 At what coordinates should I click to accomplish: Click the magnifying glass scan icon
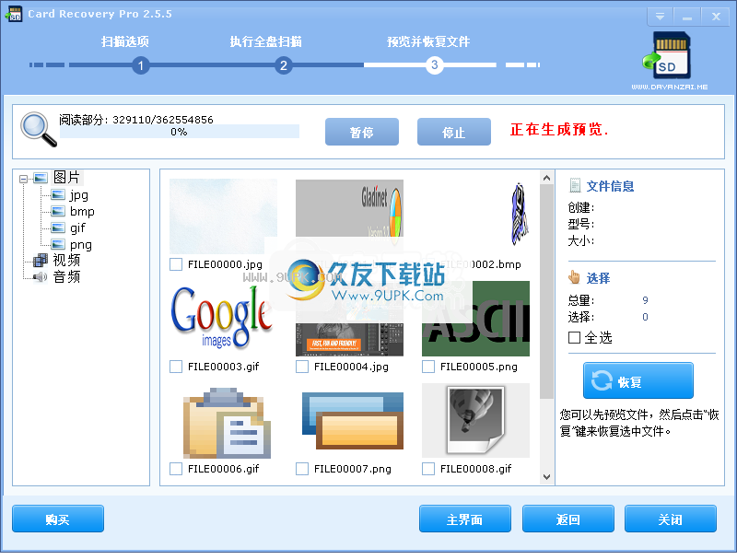(x=39, y=129)
